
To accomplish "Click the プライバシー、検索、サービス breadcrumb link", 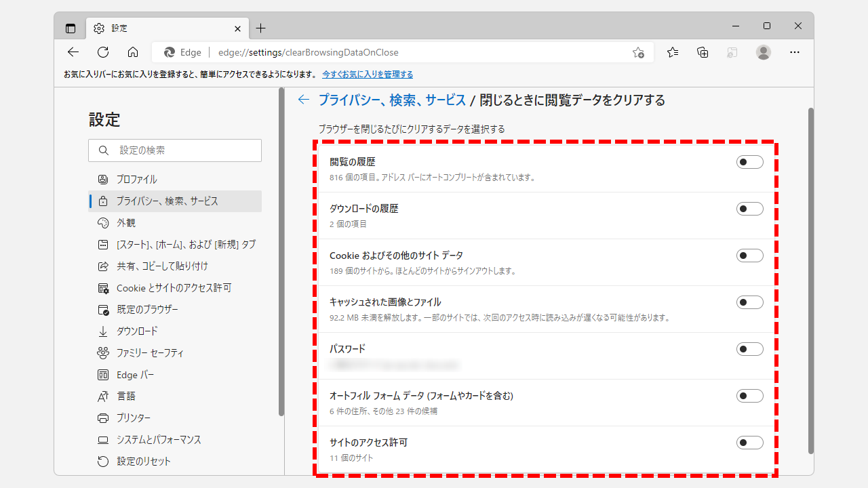I will pos(392,100).
